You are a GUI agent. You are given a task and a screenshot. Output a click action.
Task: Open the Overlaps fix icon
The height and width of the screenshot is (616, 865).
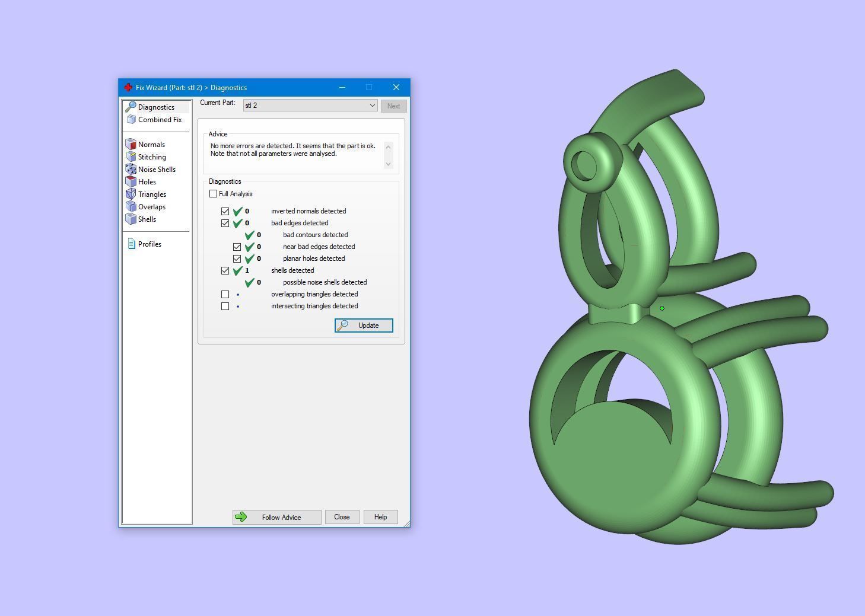point(131,207)
